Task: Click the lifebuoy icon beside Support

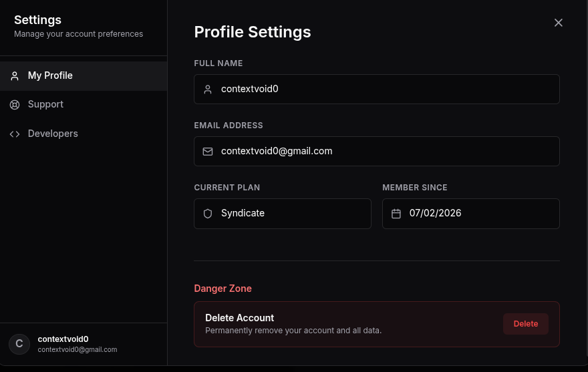Action: (x=15, y=105)
